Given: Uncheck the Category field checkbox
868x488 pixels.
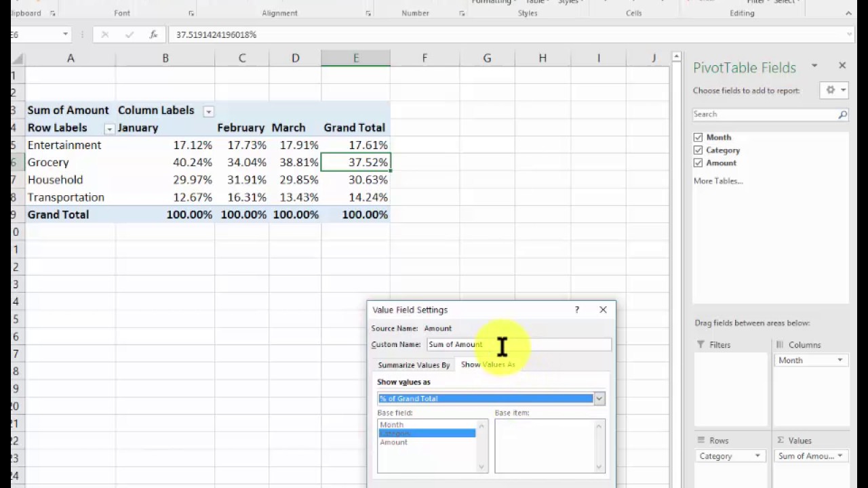Looking at the screenshot, I should (698, 150).
